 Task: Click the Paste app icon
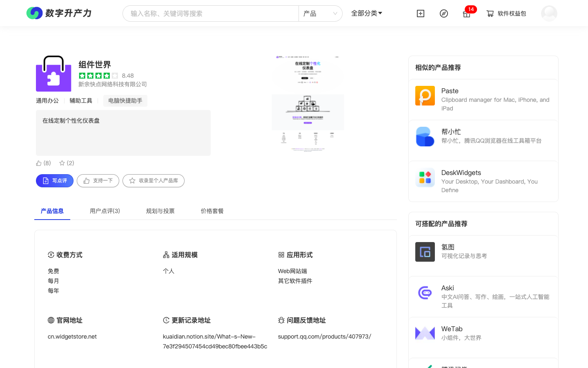click(425, 96)
